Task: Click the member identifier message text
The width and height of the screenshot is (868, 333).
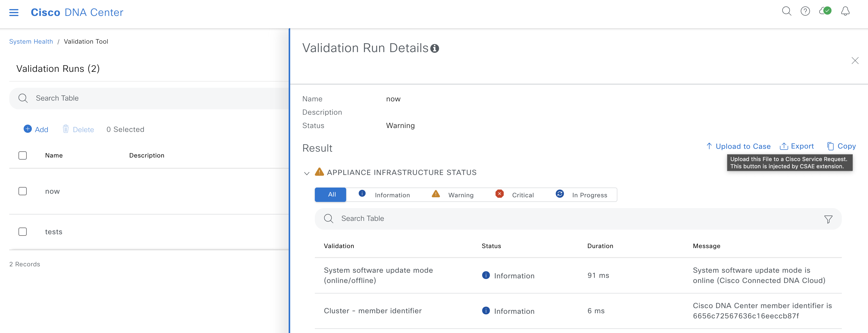Action: (762, 311)
